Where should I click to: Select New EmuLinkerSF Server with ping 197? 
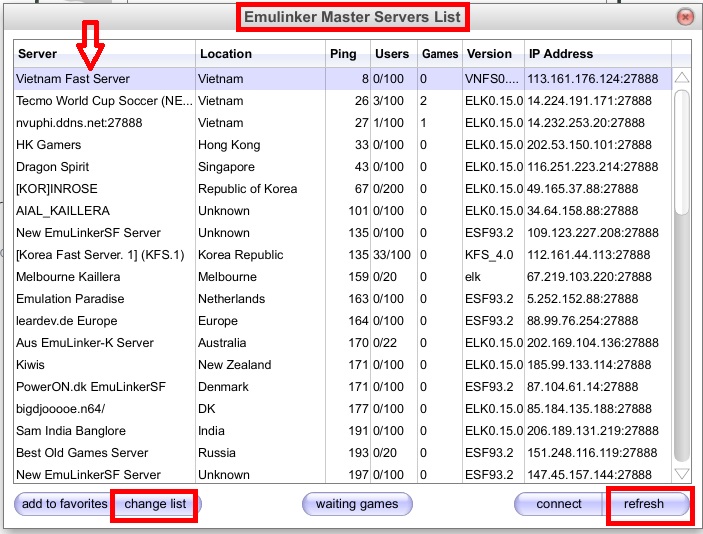(x=343, y=474)
